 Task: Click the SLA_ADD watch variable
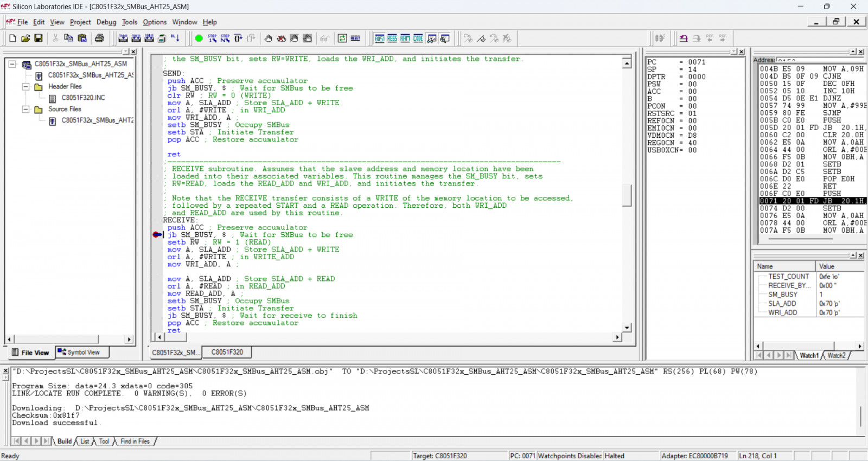click(x=782, y=304)
